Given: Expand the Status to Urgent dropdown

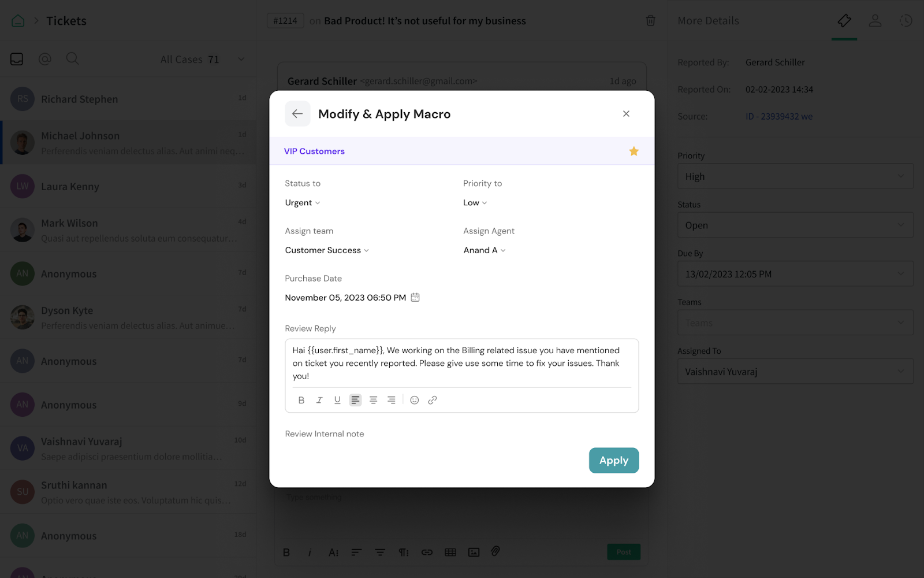Looking at the screenshot, I should [x=302, y=203].
